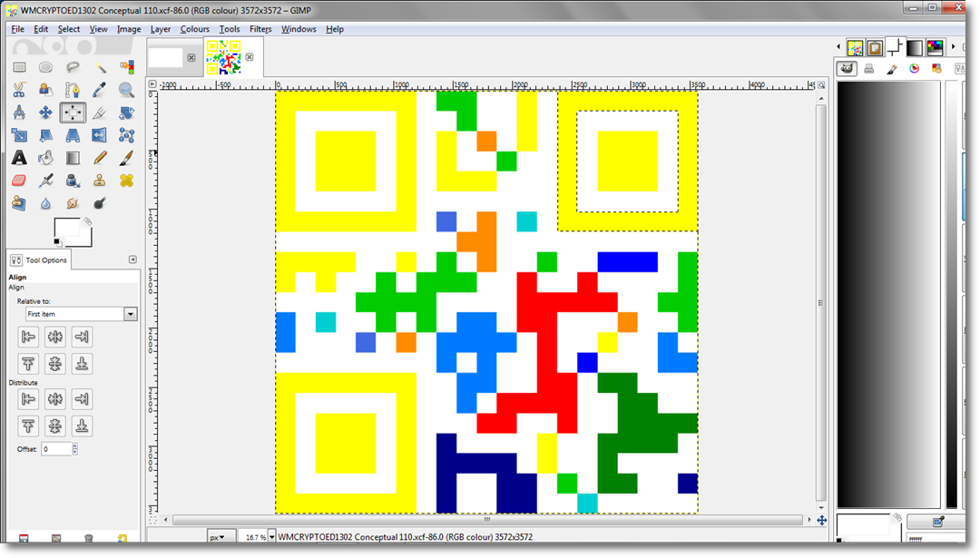Select the Foreground Select tool
The width and height of the screenshot is (980, 558).
click(x=45, y=90)
